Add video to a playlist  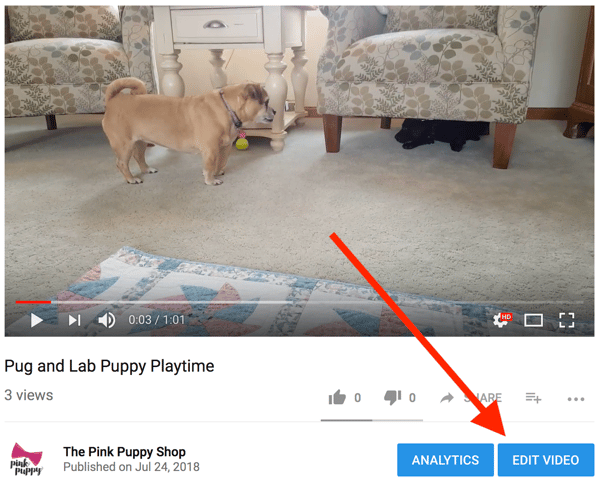[x=533, y=398]
